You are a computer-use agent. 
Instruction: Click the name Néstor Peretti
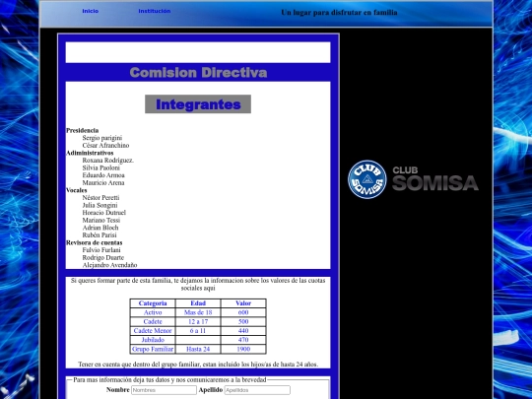pyautogui.click(x=100, y=197)
